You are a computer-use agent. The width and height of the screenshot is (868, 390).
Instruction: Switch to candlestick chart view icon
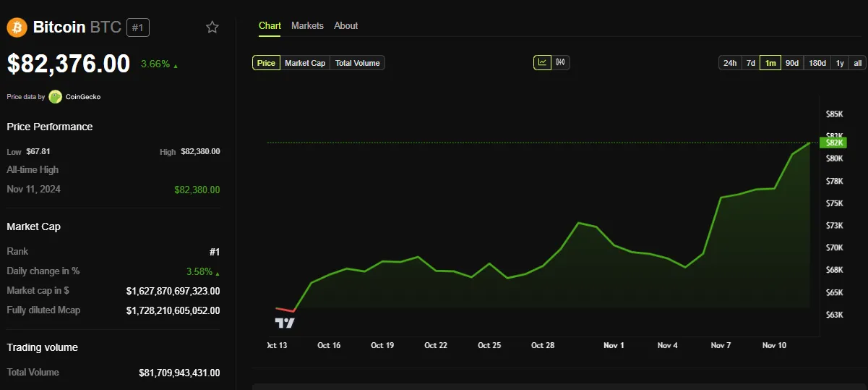coord(561,62)
